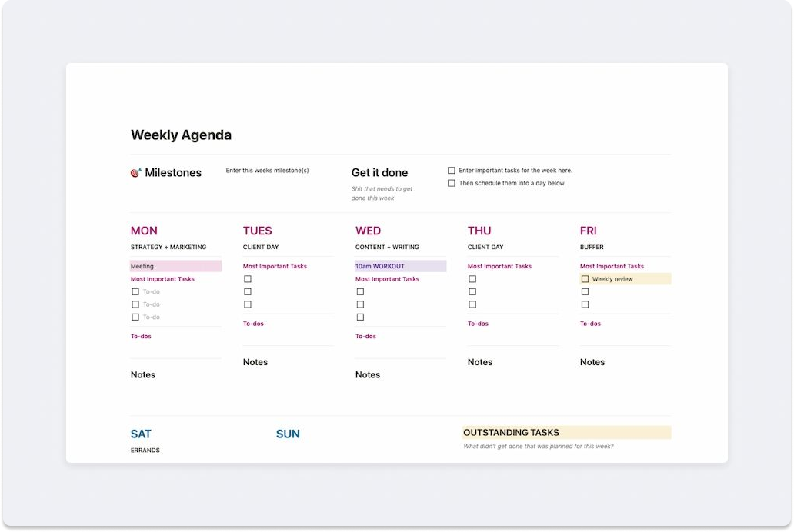This screenshot has height=532, width=794.
Task: Tick the first checkbox in the THU column
Action: click(472, 279)
